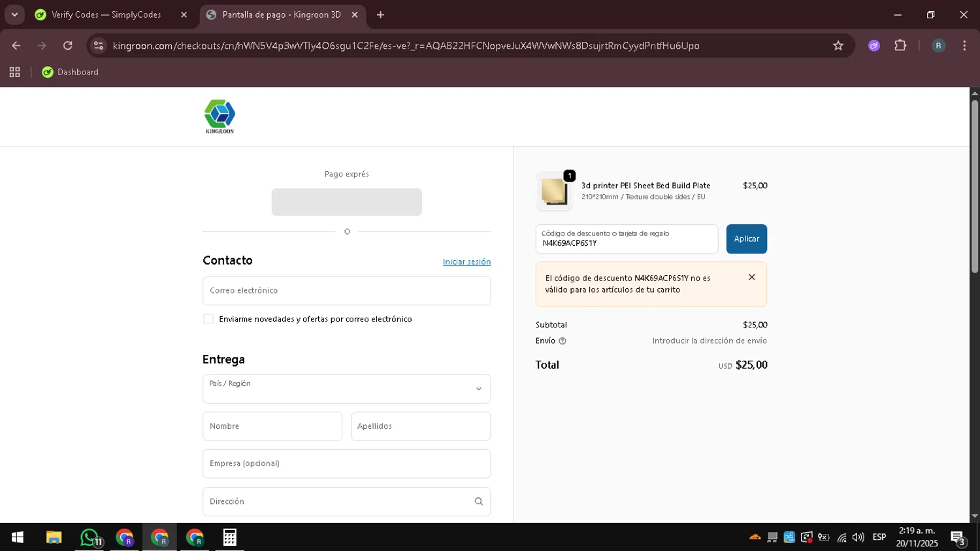Open site information icon in address bar
Screen dimensions: 980x551
point(99,46)
